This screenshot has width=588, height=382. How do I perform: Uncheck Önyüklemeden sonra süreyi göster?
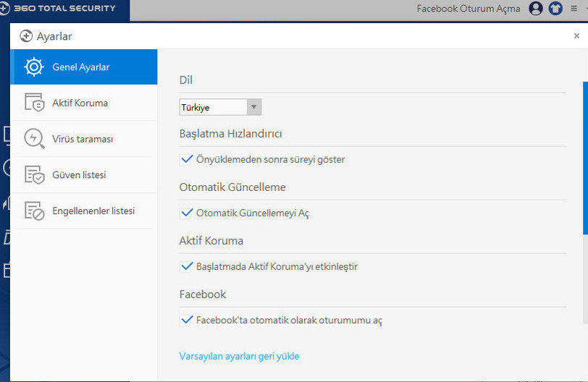tap(186, 160)
